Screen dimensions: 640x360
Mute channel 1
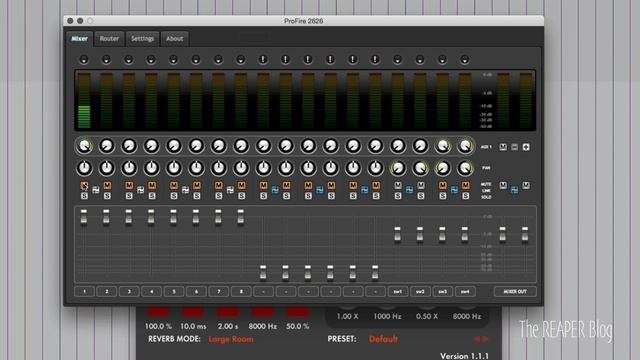coord(84,186)
